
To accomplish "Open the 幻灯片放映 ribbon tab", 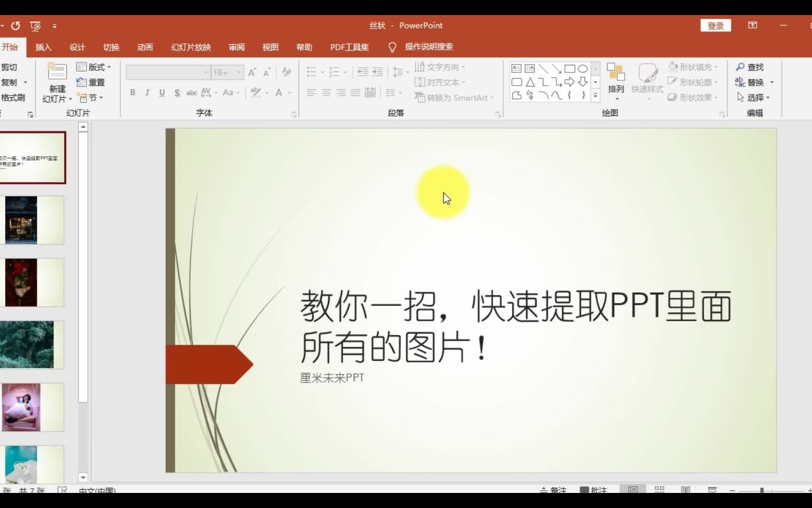I will point(190,47).
